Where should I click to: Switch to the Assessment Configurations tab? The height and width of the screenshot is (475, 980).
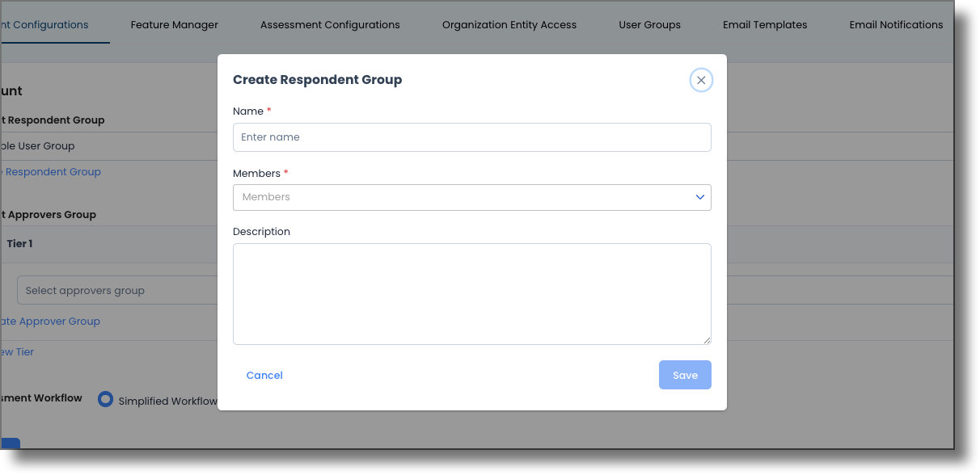click(330, 24)
